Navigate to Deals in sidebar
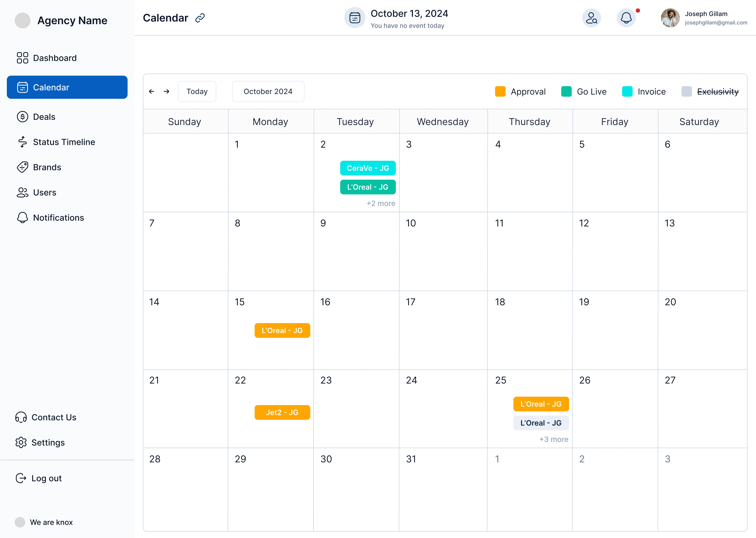756x538 pixels. point(44,117)
